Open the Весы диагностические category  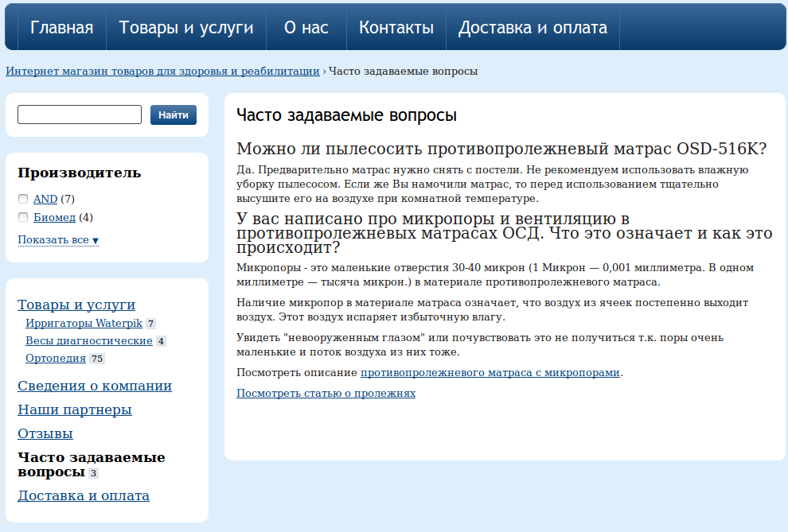[89, 341]
